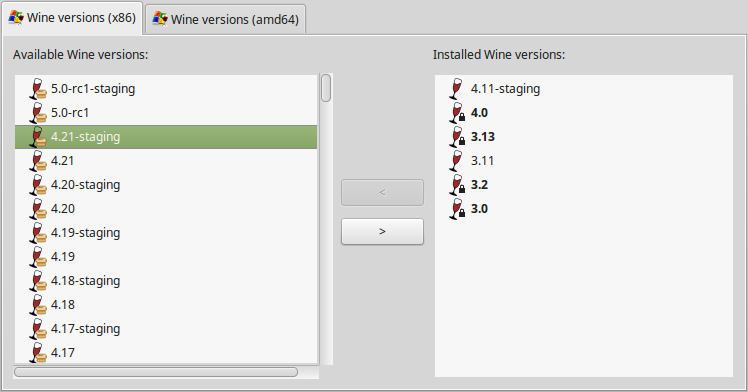Select 5.0-rc1 from available list
The width and height of the screenshot is (748, 392).
click(x=166, y=113)
